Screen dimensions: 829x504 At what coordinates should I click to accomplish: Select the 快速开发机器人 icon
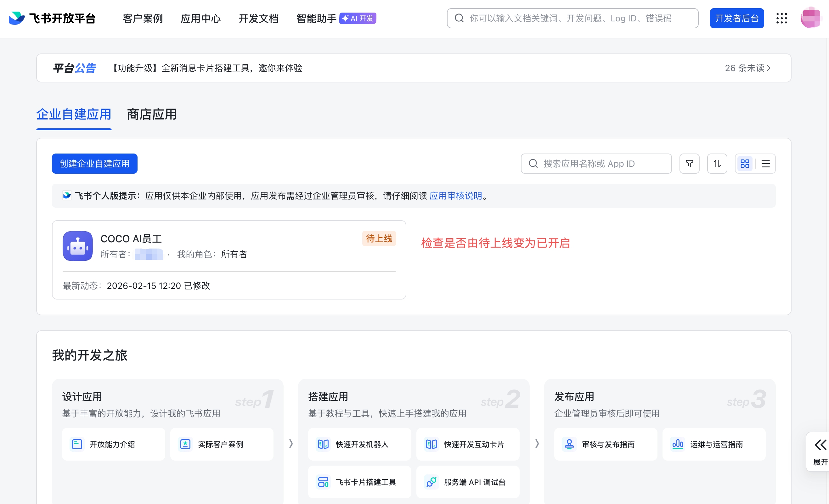tap(323, 444)
